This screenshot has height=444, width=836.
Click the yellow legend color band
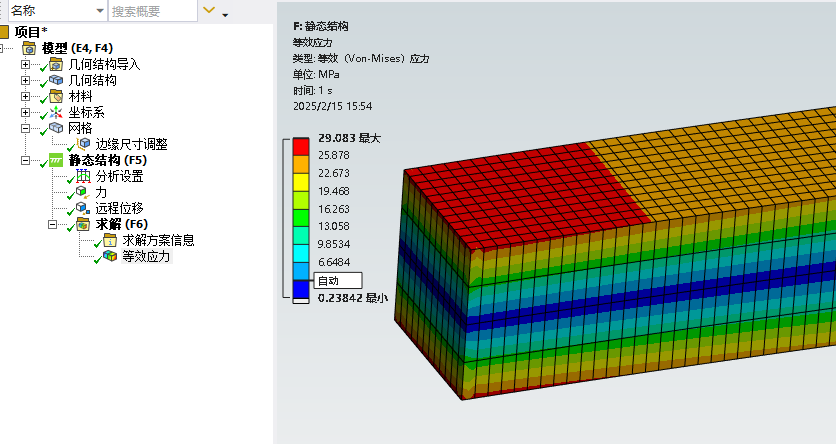301,182
